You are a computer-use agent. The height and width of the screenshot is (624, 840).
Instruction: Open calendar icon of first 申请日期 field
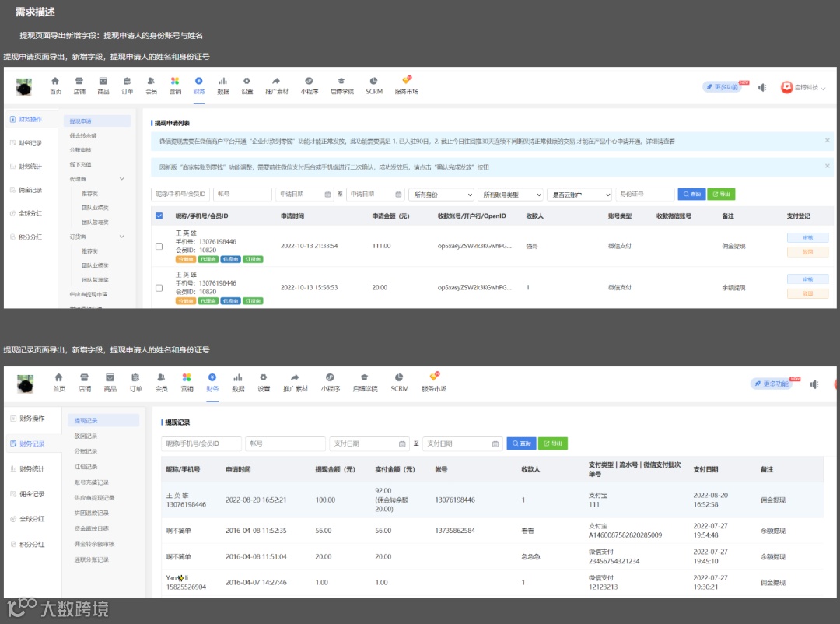[327, 195]
